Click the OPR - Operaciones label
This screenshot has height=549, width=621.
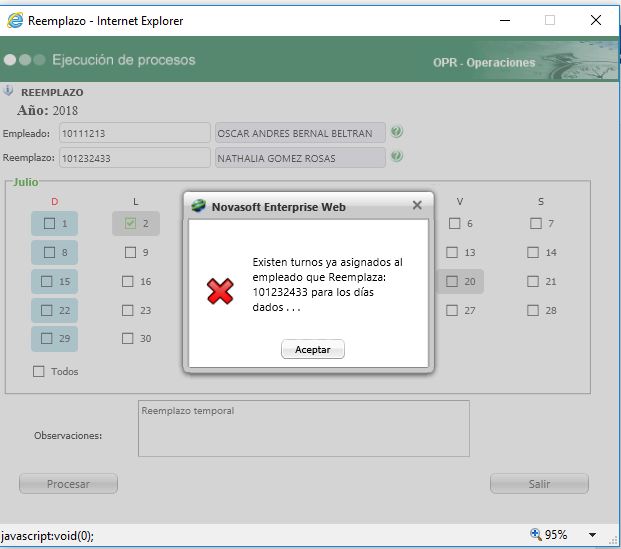click(x=484, y=63)
